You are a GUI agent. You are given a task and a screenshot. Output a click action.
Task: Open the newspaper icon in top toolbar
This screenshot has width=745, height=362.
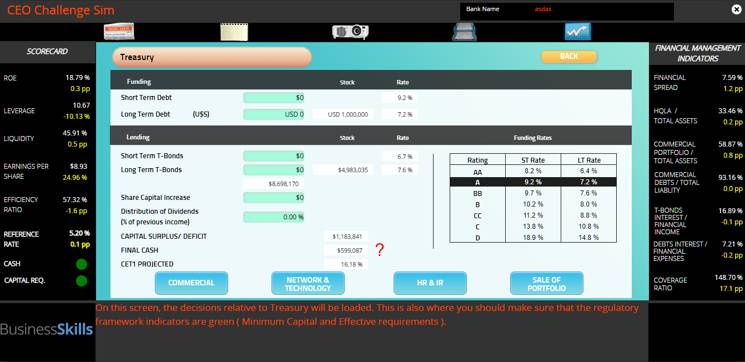(119, 32)
